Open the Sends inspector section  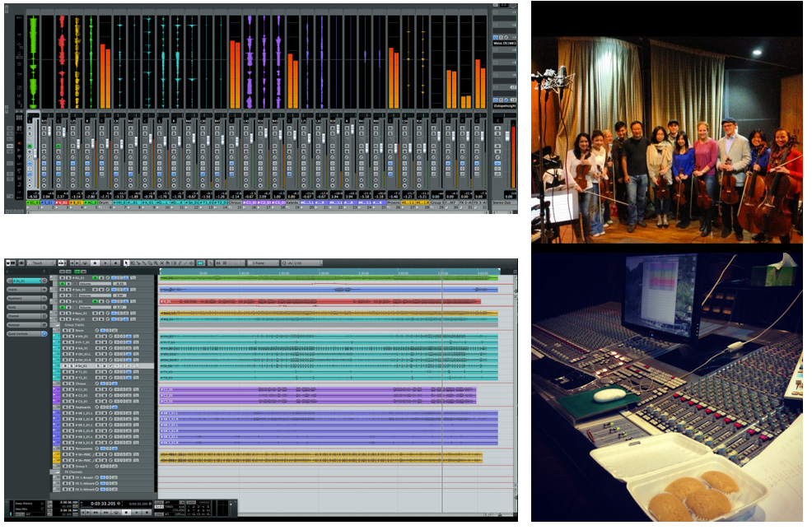16,307
